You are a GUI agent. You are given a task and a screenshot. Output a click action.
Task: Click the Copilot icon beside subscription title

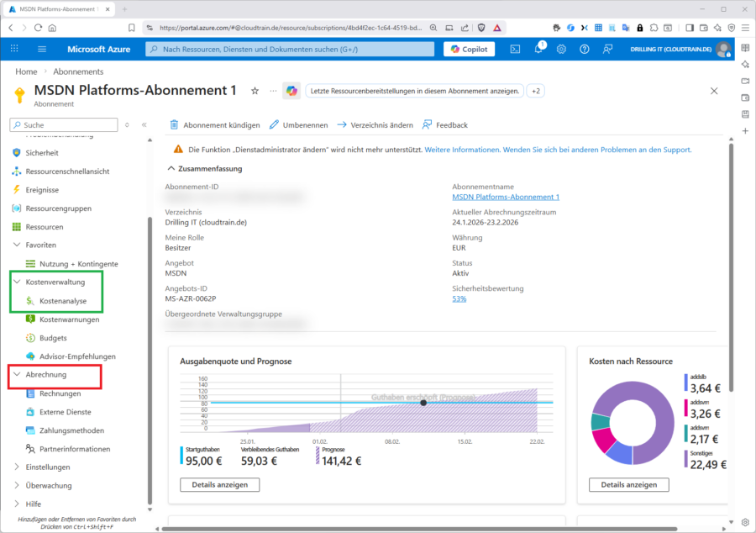291,91
